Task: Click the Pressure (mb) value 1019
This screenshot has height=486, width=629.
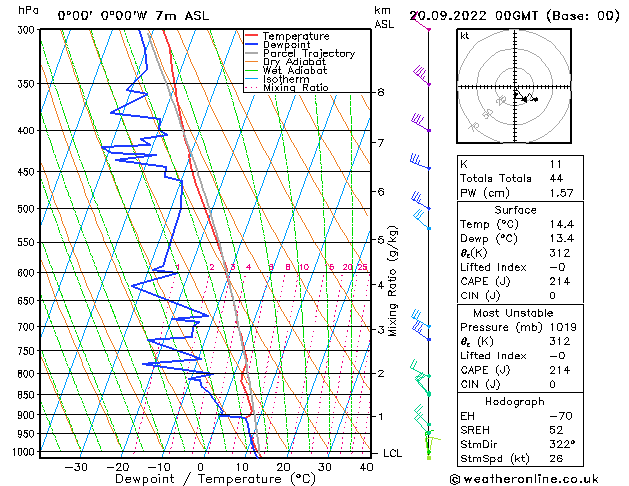Action: coord(563,327)
